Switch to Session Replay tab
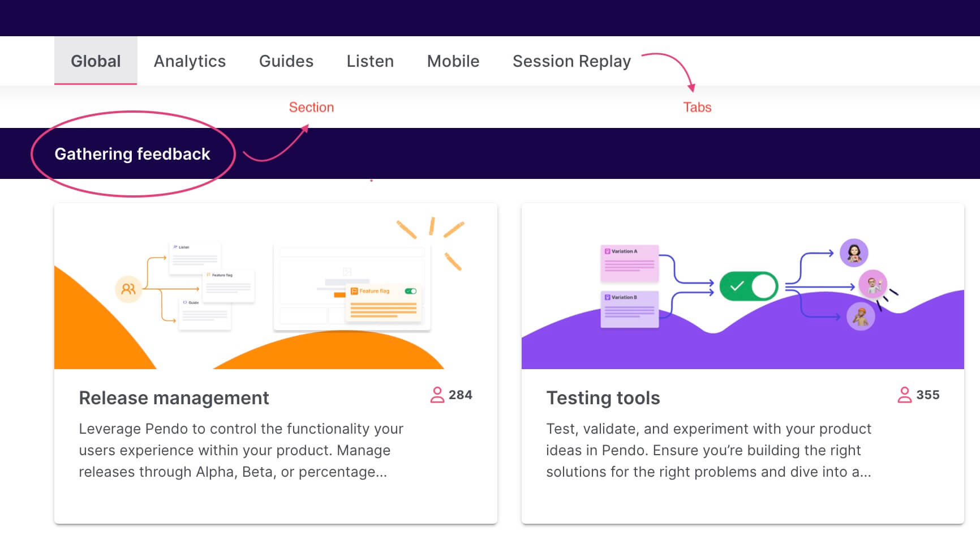The height and width of the screenshot is (539, 980). pos(571,61)
